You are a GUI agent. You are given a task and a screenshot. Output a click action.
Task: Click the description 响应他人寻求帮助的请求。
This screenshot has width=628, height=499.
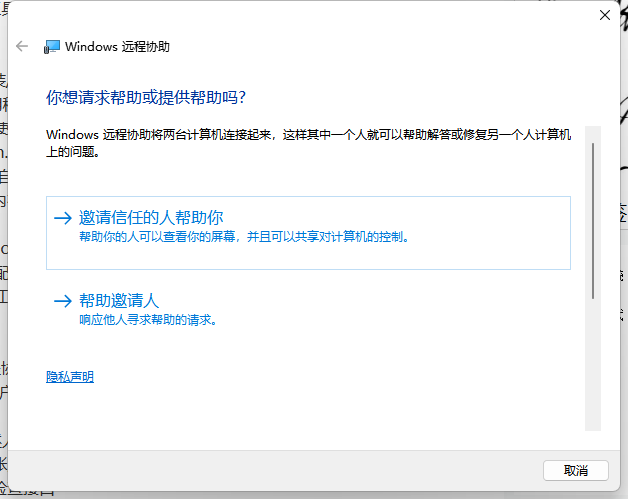click(148, 320)
